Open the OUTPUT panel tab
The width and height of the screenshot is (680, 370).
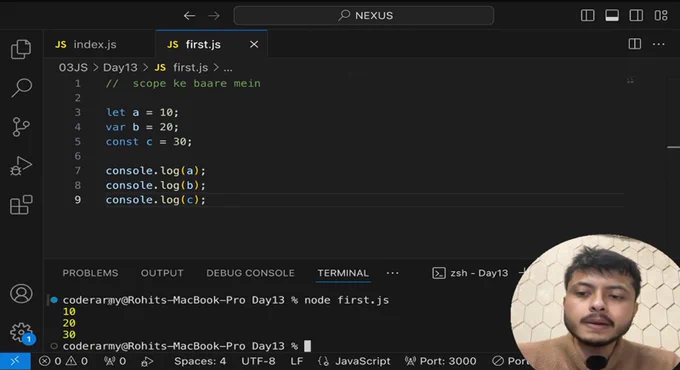tap(162, 273)
